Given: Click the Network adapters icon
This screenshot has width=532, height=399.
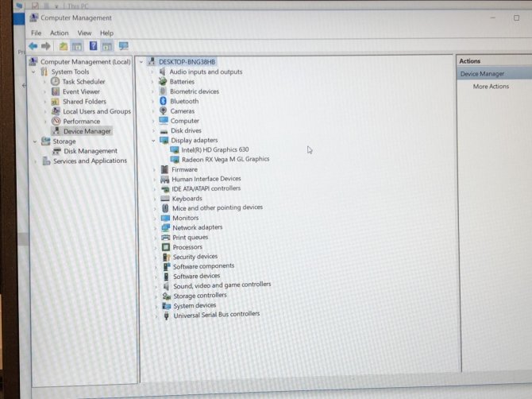Looking at the screenshot, I should [166, 227].
